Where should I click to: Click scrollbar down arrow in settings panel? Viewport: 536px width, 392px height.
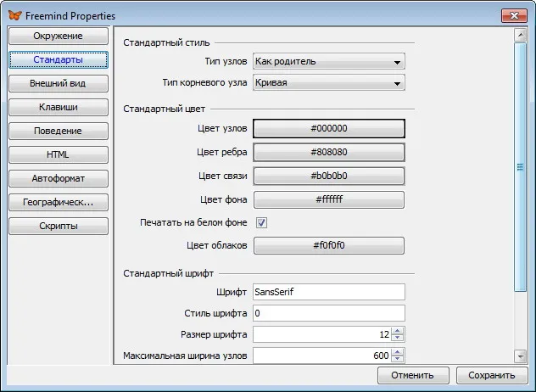tap(520, 356)
